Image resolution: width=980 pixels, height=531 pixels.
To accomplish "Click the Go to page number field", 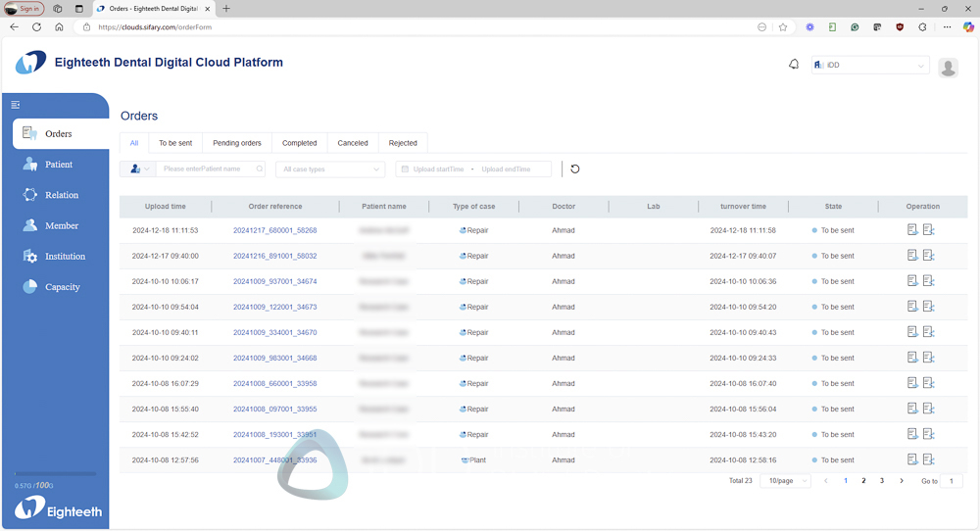I will pos(951,481).
